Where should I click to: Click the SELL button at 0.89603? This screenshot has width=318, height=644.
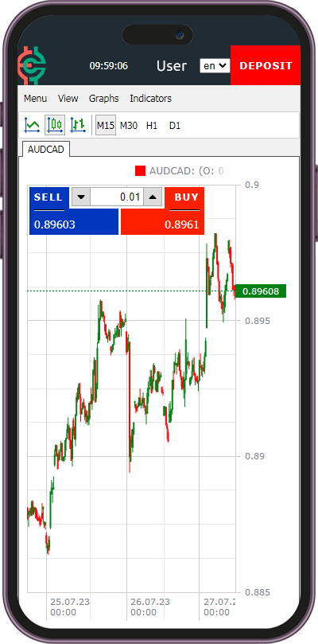tap(74, 212)
